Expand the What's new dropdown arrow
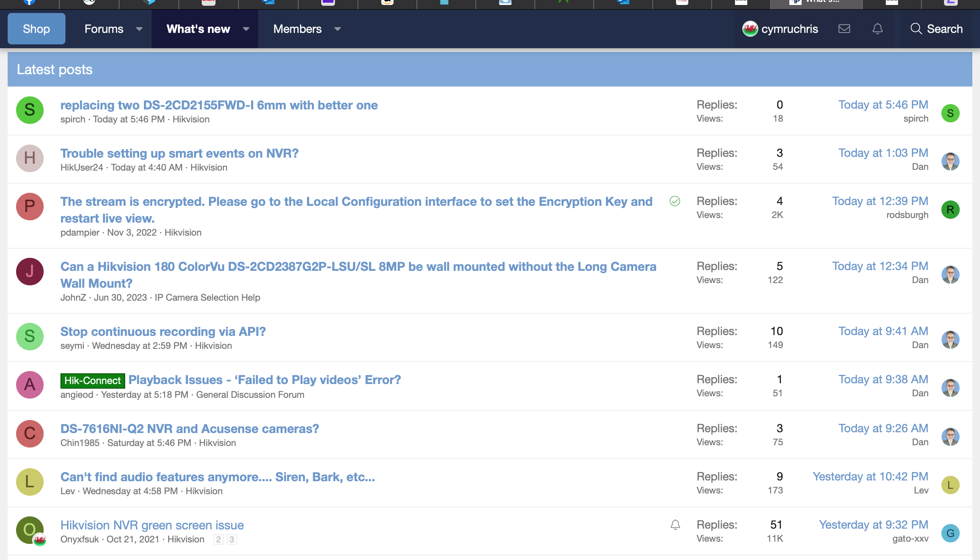The height and width of the screenshot is (560, 980). point(246,29)
